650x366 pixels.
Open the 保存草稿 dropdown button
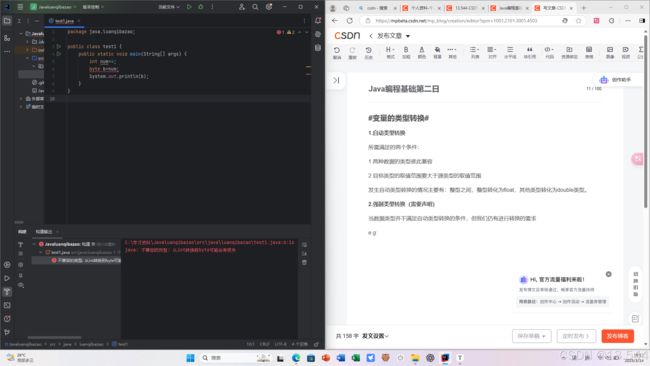(531, 336)
